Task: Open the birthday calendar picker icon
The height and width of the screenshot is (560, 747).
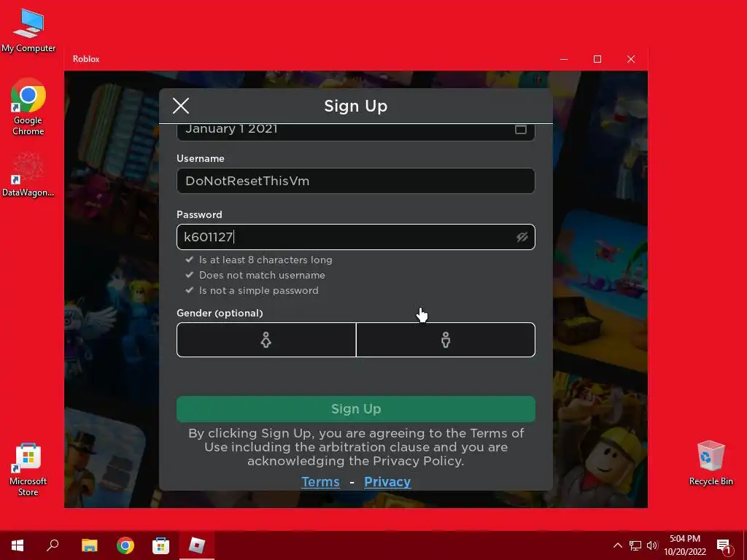Action: (520, 129)
